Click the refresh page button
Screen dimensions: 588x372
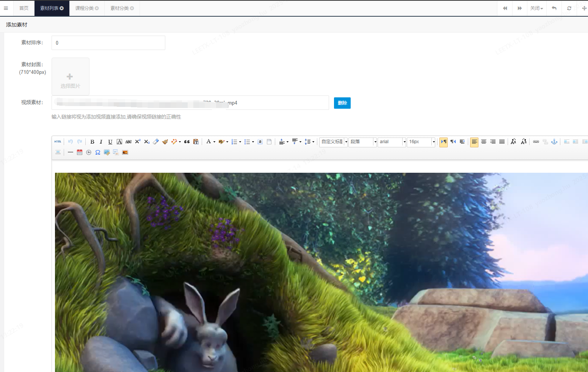point(569,8)
